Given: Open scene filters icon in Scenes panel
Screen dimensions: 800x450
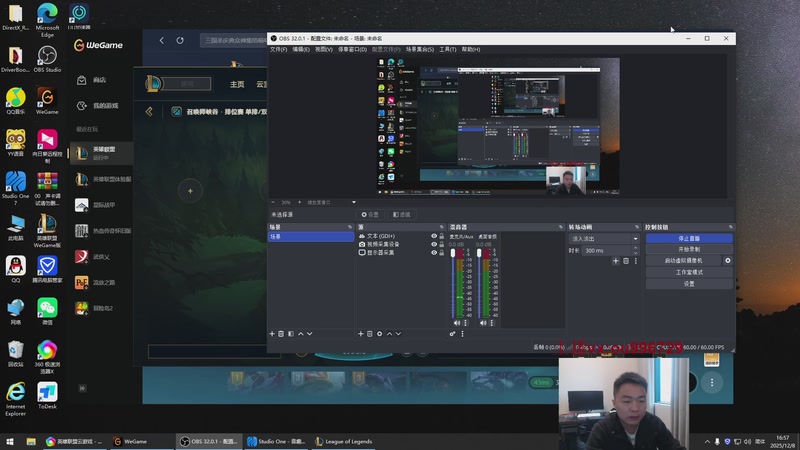Looking at the screenshot, I should (291, 334).
